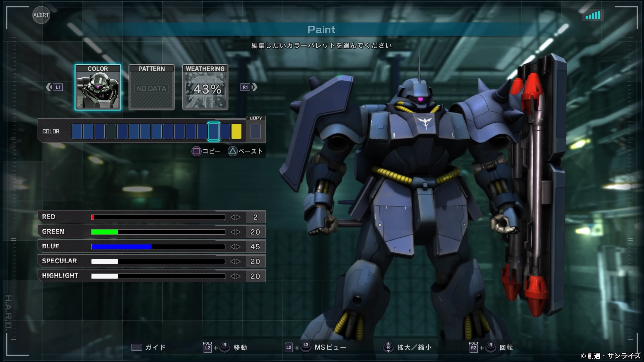The width and height of the screenshot is (644, 362).
Task: Click the RED slider bar
Action: [158, 217]
